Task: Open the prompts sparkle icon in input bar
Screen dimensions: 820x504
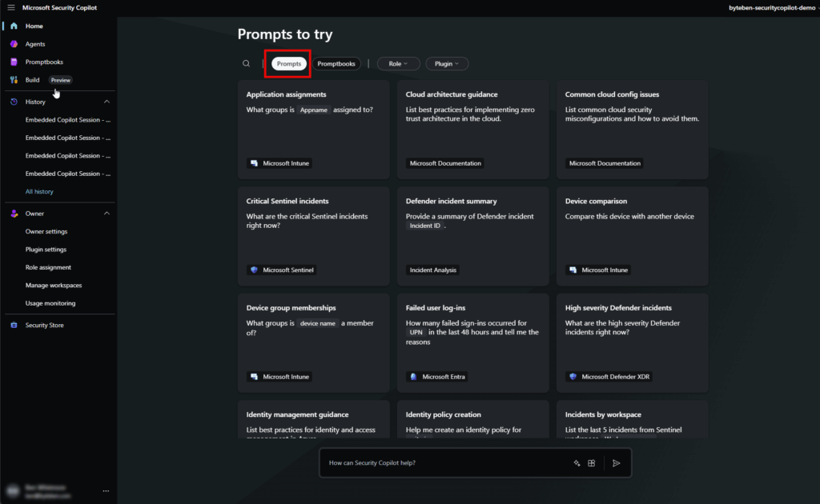Action: coord(577,462)
